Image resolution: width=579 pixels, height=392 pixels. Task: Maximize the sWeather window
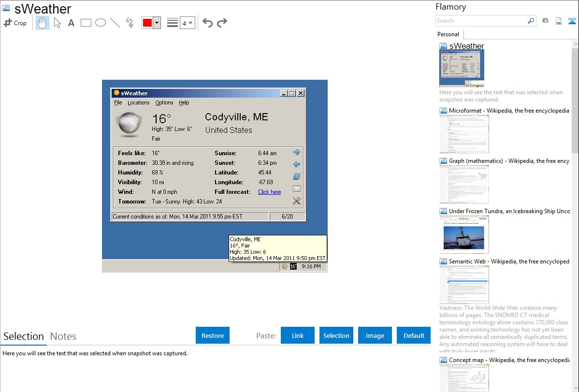[x=292, y=93]
